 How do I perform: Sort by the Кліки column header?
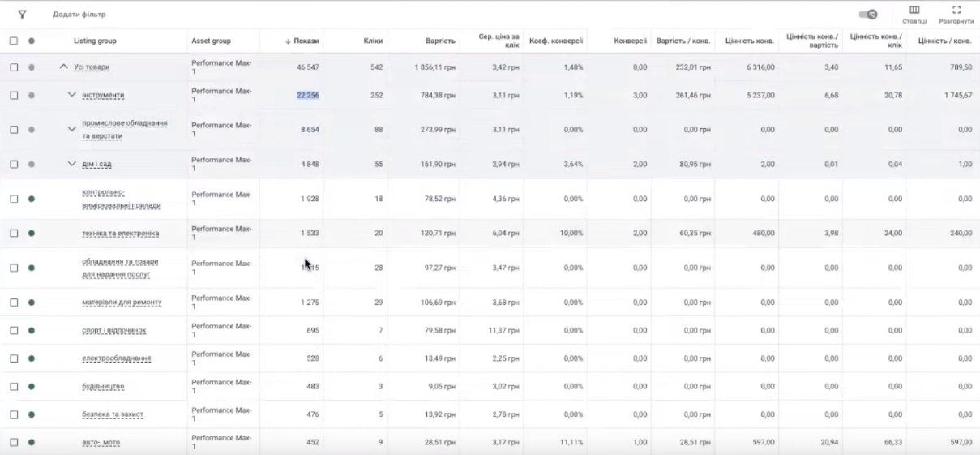(373, 41)
